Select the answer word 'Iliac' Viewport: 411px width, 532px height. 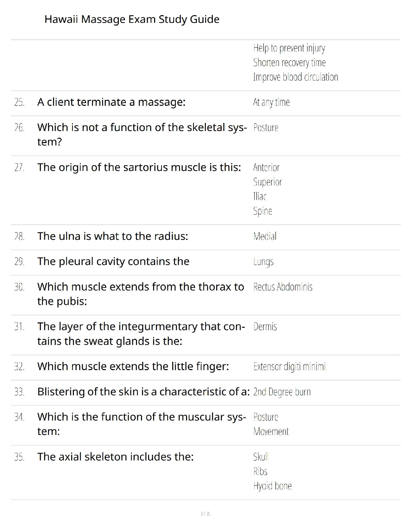tap(260, 196)
